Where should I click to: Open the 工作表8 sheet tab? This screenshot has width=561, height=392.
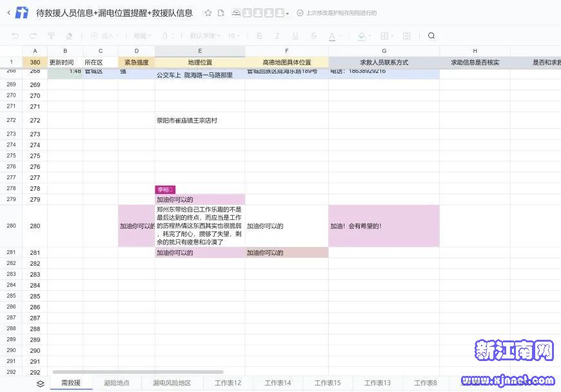(x=426, y=383)
